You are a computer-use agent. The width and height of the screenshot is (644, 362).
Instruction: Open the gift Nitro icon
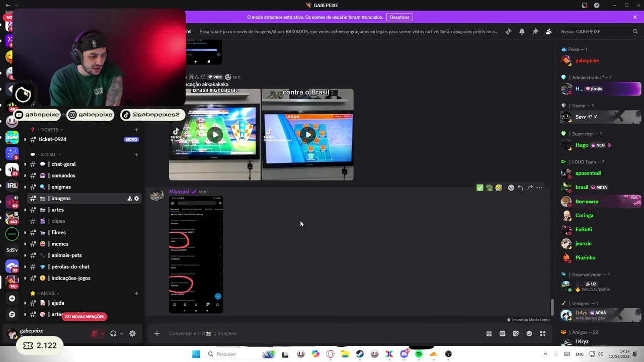click(x=489, y=333)
